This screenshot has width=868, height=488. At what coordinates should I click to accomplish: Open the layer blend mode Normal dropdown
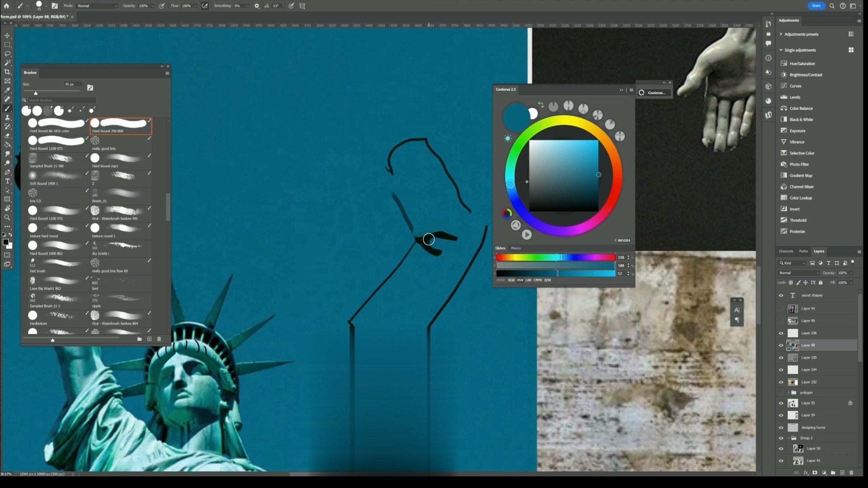tap(799, 273)
